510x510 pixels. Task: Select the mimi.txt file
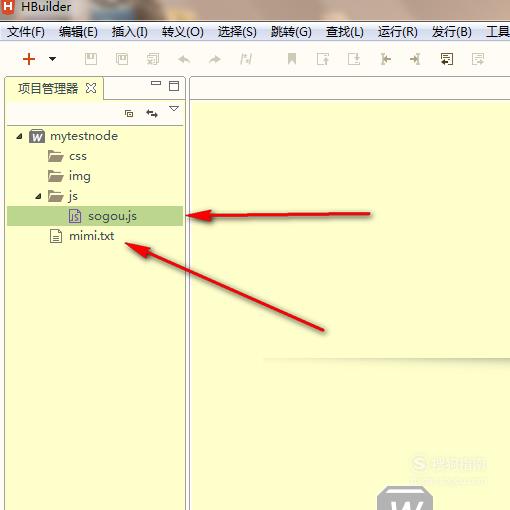[x=92, y=236]
